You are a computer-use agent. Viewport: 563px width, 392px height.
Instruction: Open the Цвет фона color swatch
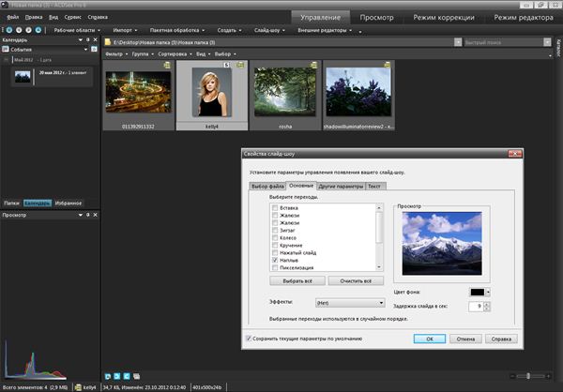(x=479, y=293)
